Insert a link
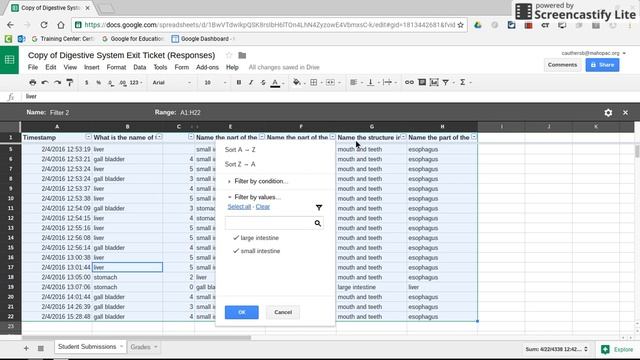The width and height of the screenshot is (640, 360). pos(409,82)
